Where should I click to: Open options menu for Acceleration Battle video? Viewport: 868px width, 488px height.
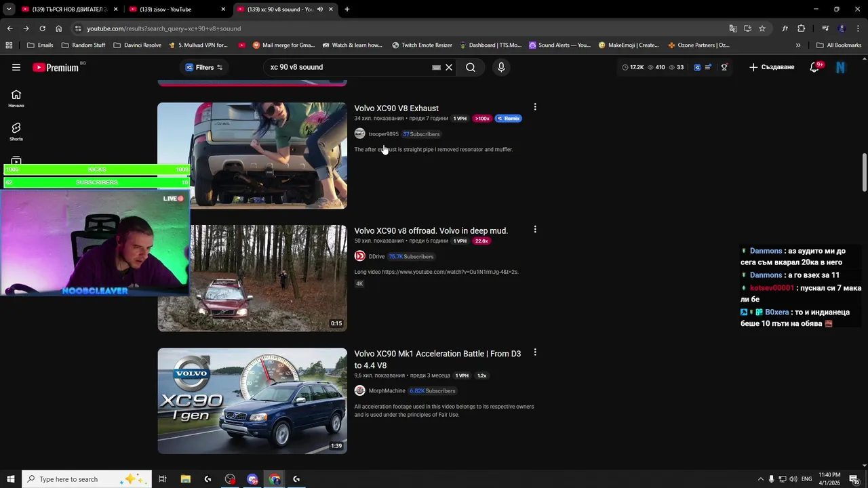click(x=535, y=352)
